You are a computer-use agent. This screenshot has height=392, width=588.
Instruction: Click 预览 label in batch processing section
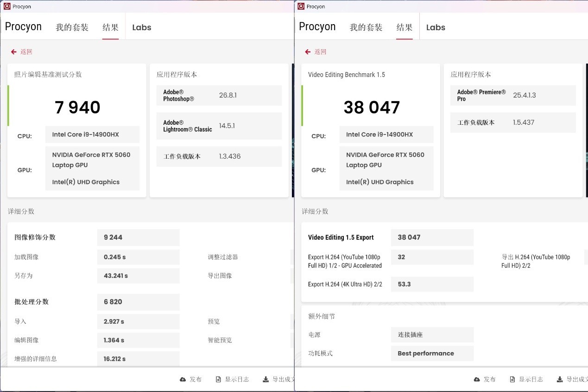pyautogui.click(x=214, y=321)
